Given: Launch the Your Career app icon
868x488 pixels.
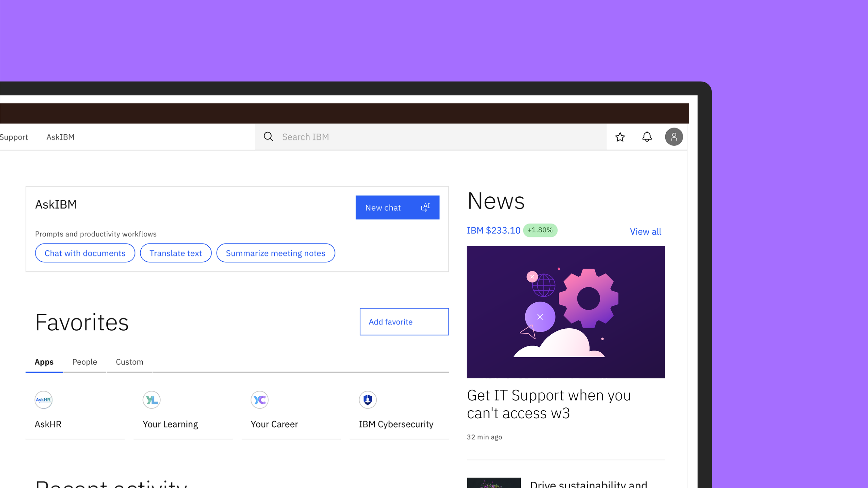Looking at the screenshot, I should tap(260, 400).
